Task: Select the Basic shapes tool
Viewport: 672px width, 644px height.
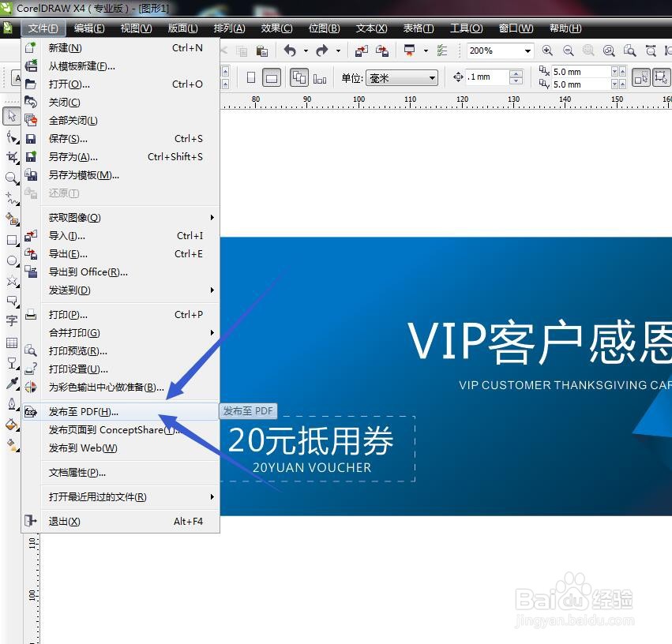Action: click(12, 301)
